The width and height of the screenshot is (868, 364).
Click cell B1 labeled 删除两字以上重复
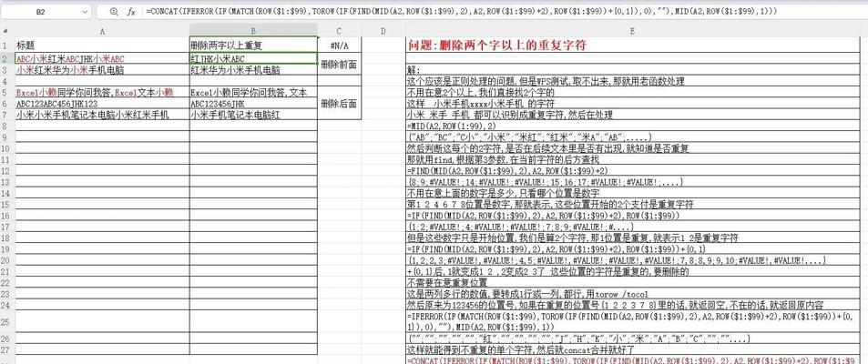coord(253,45)
